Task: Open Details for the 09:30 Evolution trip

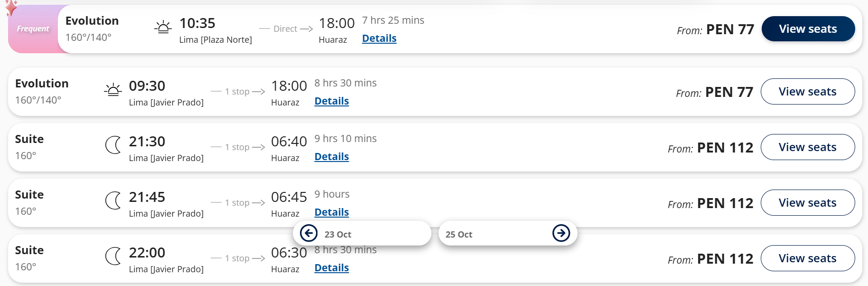Action: 332,101
